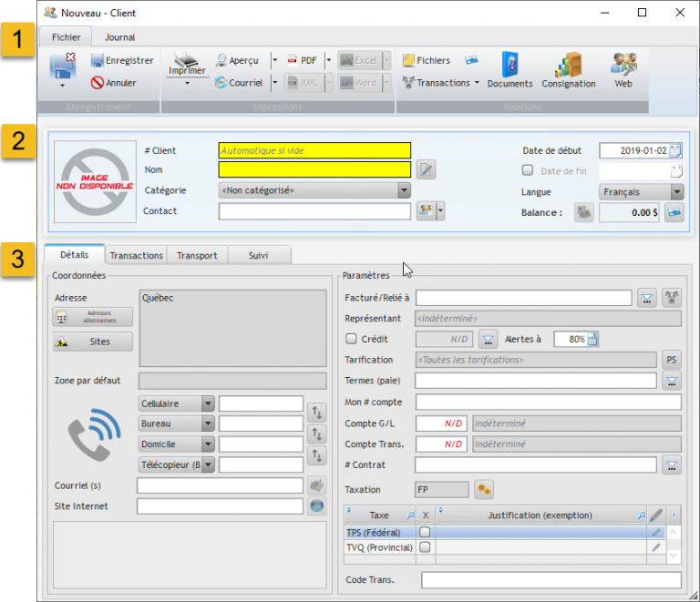
Task: Expand the Domicile phone type dropdown
Action: pos(208,444)
